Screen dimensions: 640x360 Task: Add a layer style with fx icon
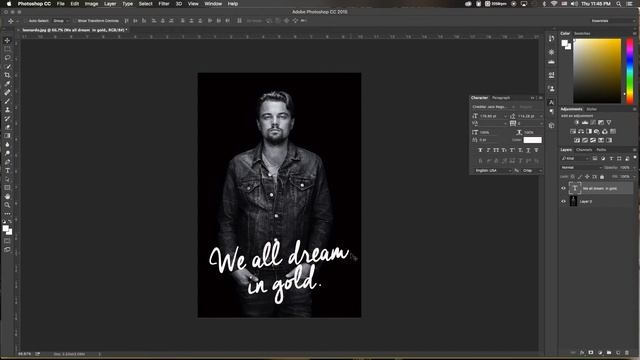click(x=582, y=353)
